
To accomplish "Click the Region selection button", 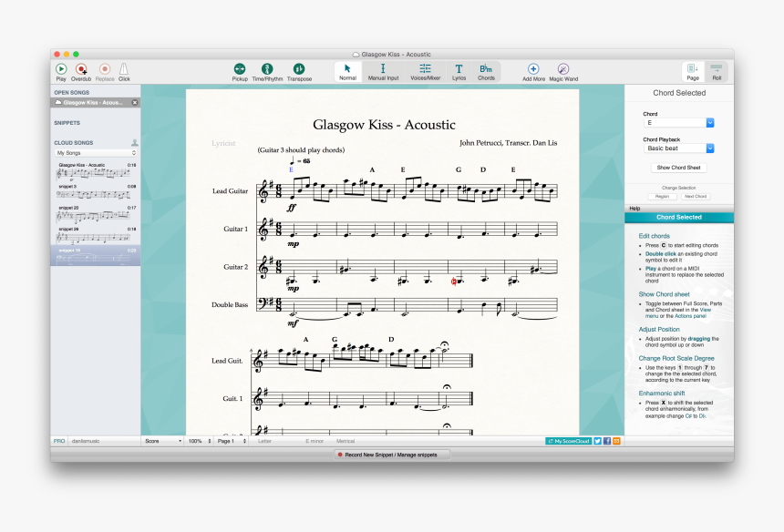I will 662,197.
